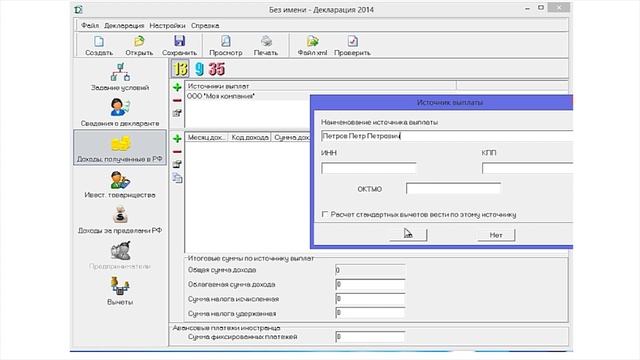The image size is (640, 360).
Task: Print the declaration with Печать icon
Action: pos(266,46)
